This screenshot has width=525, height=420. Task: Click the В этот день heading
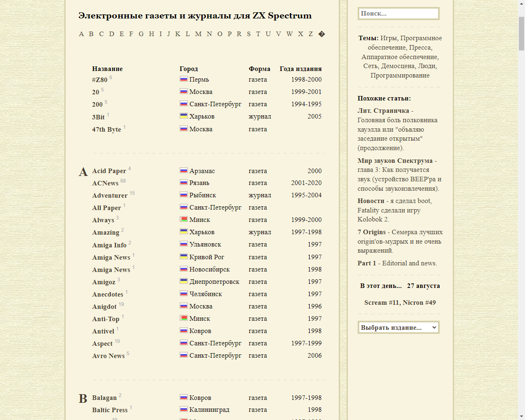(381, 286)
